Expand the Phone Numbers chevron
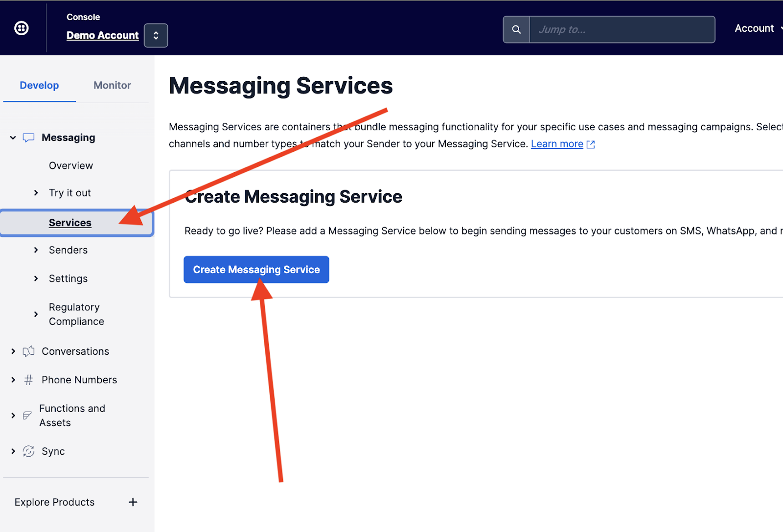 [13, 380]
